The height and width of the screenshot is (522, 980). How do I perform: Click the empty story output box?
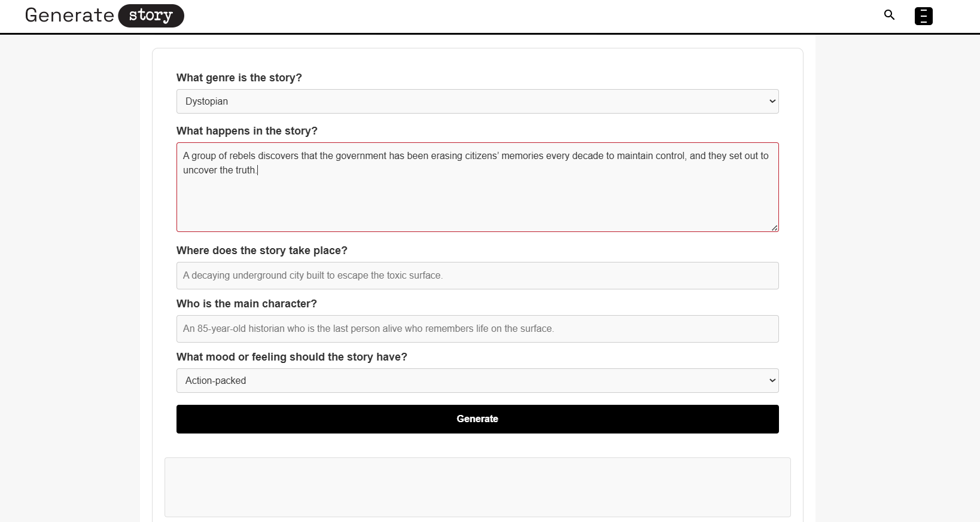pos(477,487)
